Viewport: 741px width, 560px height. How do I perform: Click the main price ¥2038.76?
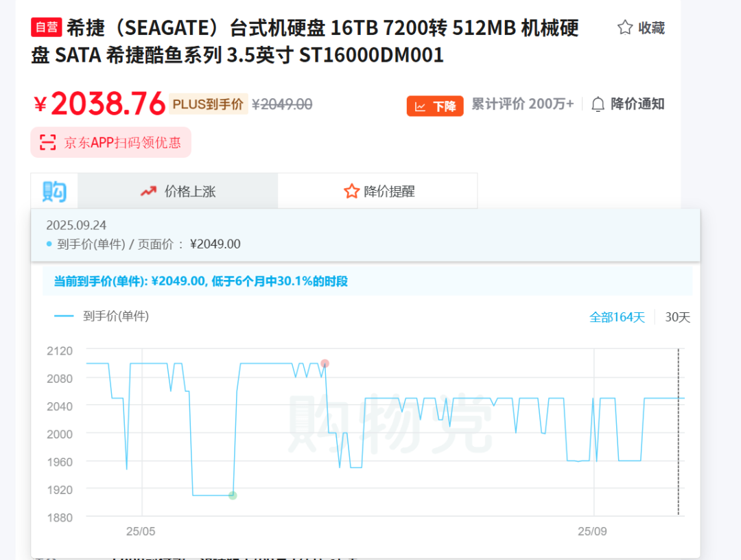[99, 104]
